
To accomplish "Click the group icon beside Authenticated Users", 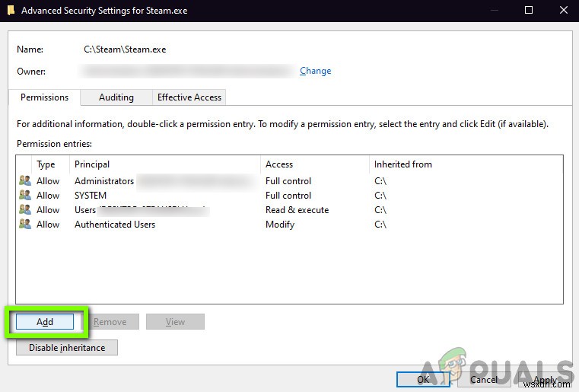I will [x=25, y=224].
